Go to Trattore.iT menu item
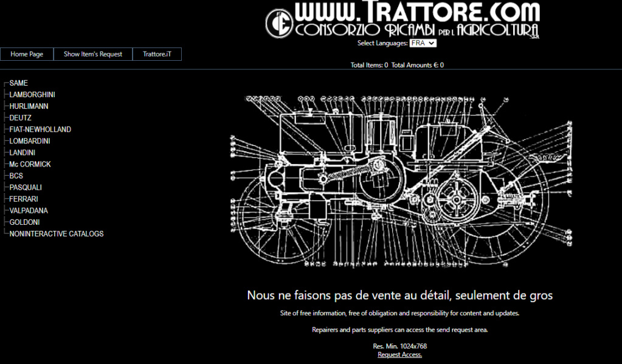Viewport: 622px width, 364px height. (x=157, y=54)
